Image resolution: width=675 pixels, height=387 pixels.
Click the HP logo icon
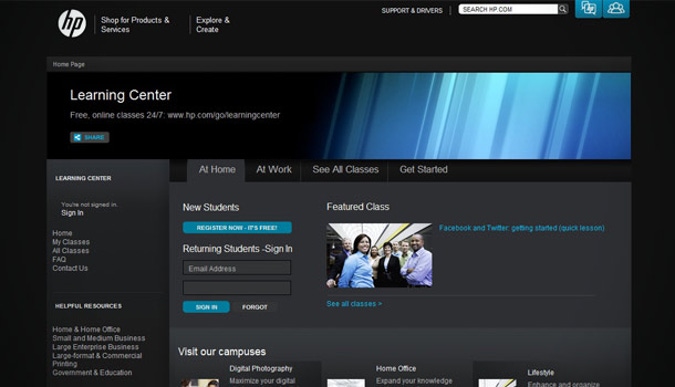72,23
